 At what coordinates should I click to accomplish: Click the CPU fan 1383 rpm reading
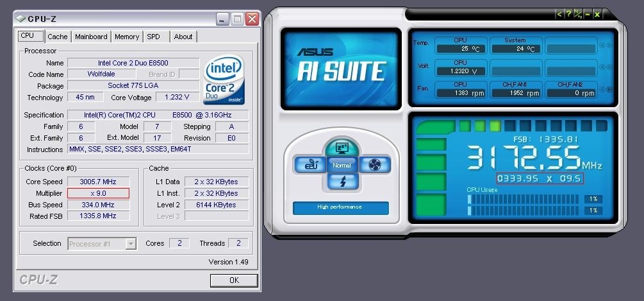point(460,93)
